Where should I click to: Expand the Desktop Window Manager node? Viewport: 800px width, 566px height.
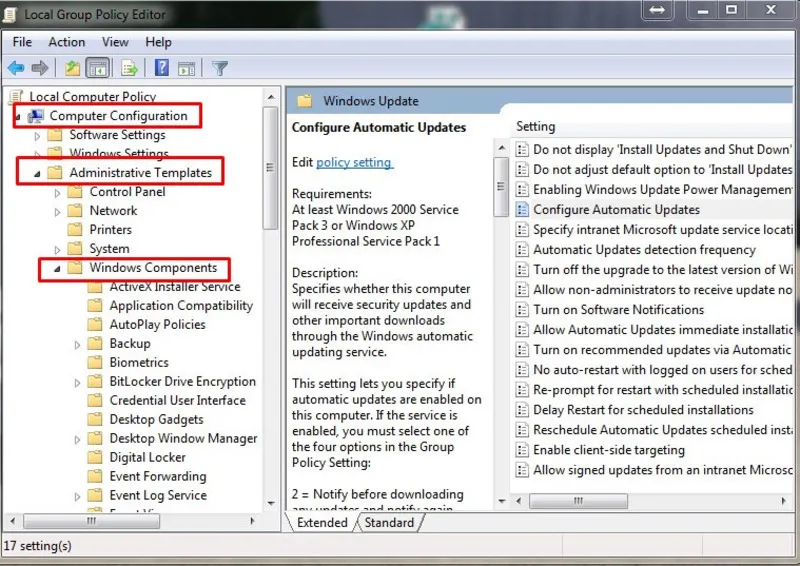tap(77, 439)
